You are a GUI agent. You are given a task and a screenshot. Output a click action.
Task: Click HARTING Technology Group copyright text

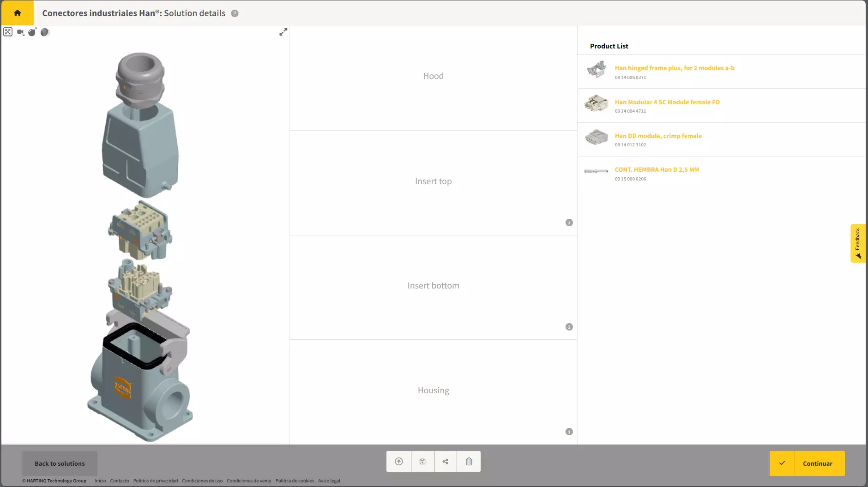point(54,481)
